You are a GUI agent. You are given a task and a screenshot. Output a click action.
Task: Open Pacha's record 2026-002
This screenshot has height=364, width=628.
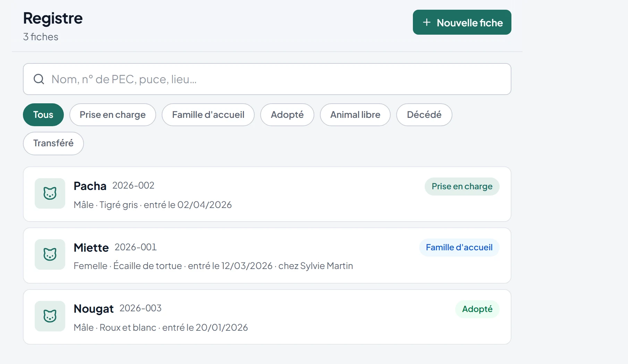click(267, 194)
